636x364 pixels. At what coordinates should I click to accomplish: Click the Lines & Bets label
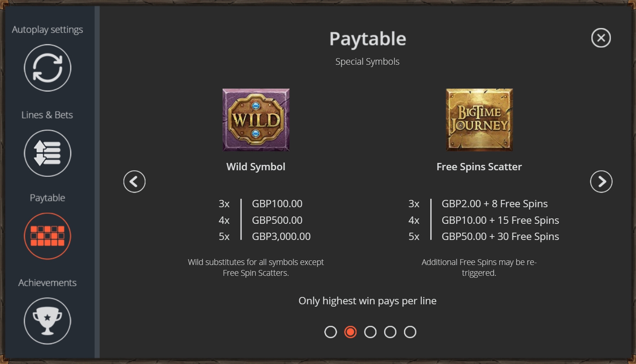point(47,115)
